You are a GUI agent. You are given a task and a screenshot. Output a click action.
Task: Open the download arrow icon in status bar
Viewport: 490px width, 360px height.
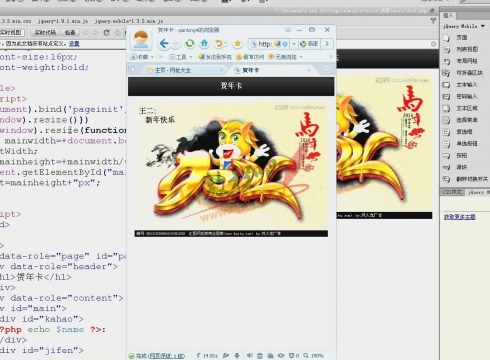(x=237, y=356)
